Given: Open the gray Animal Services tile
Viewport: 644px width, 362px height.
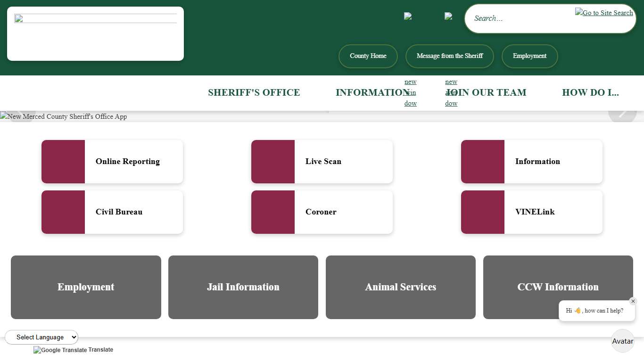Looking at the screenshot, I should coord(400,287).
